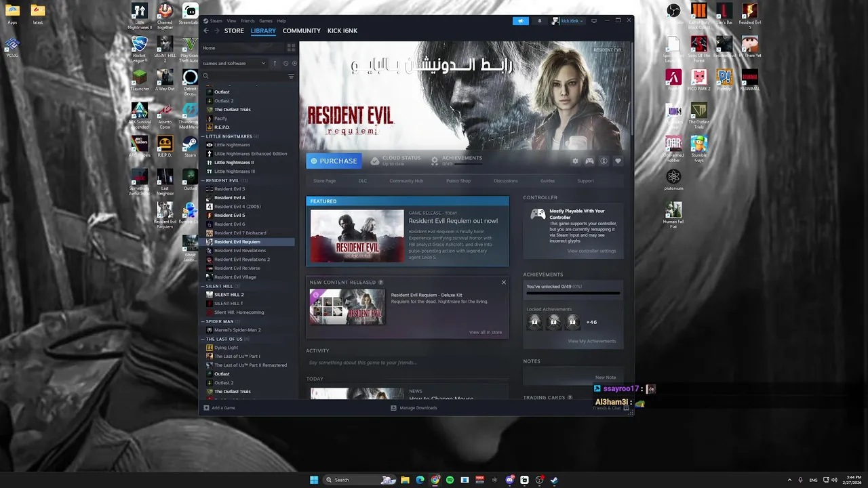Switch to the COMMUNITY tab
This screenshot has width=868, height=488.
302,30
